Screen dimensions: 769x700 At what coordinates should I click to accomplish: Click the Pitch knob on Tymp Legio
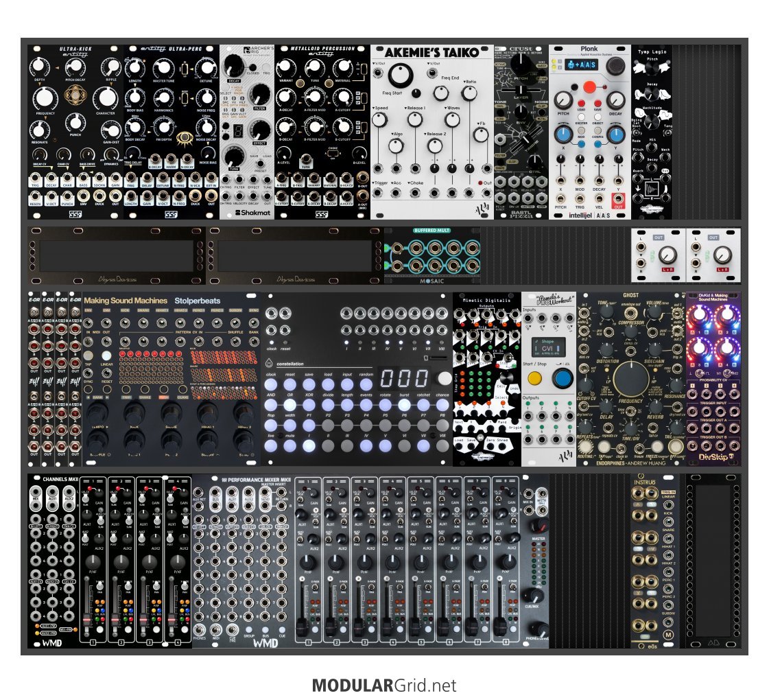pyautogui.click(x=652, y=69)
